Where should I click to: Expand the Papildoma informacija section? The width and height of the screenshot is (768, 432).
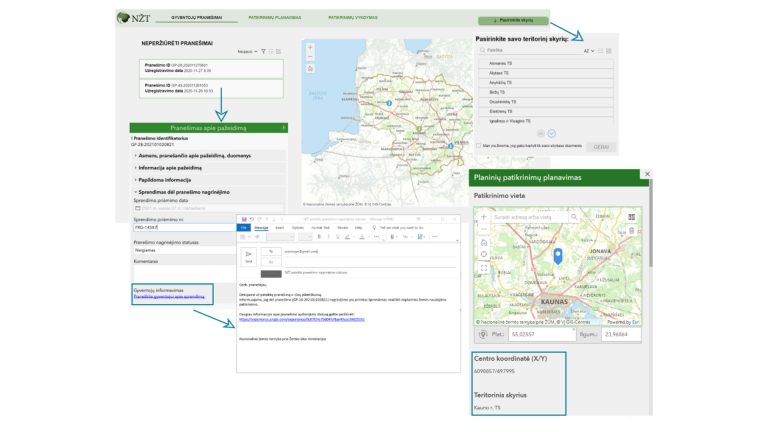tap(165, 180)
